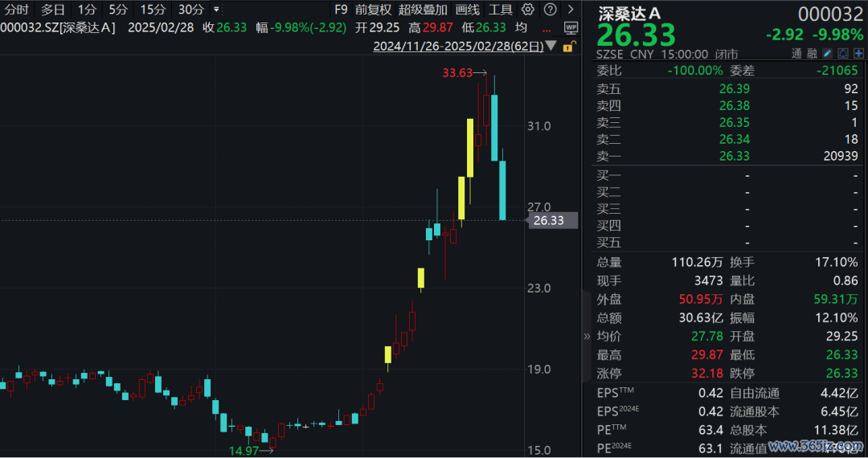Click the 26.33 current price axis tag
The height and width of the screenshot is (458, 868).
click(x=553, y=220)
